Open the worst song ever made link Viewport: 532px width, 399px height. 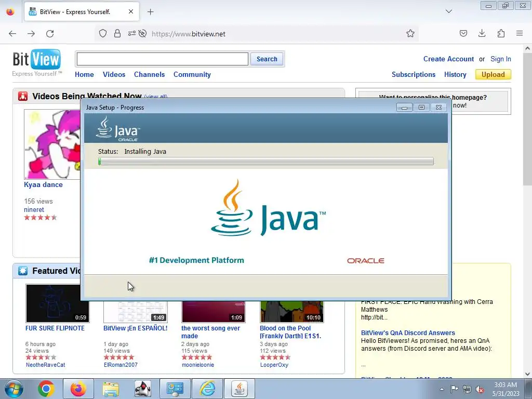tap(210, 332)
